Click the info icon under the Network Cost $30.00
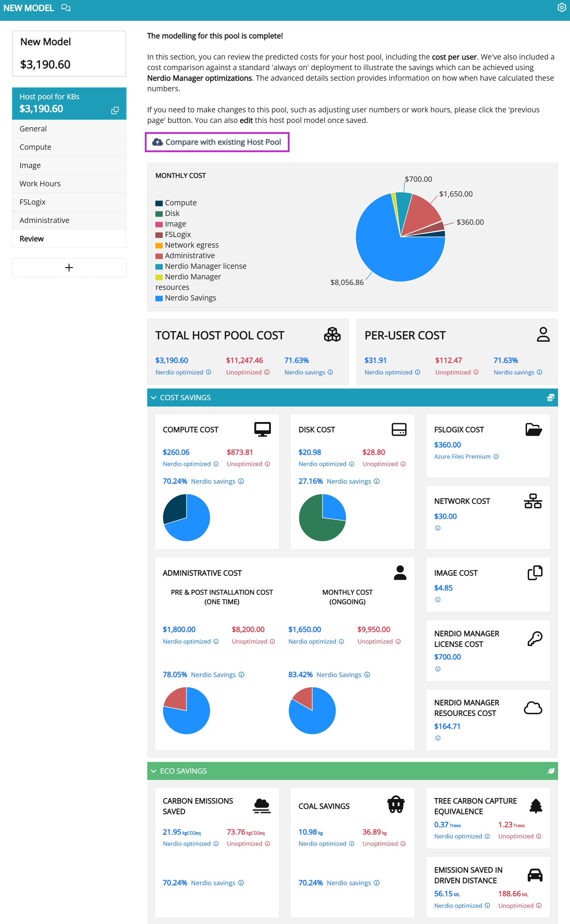570x924 pixels. coord(438,528)
